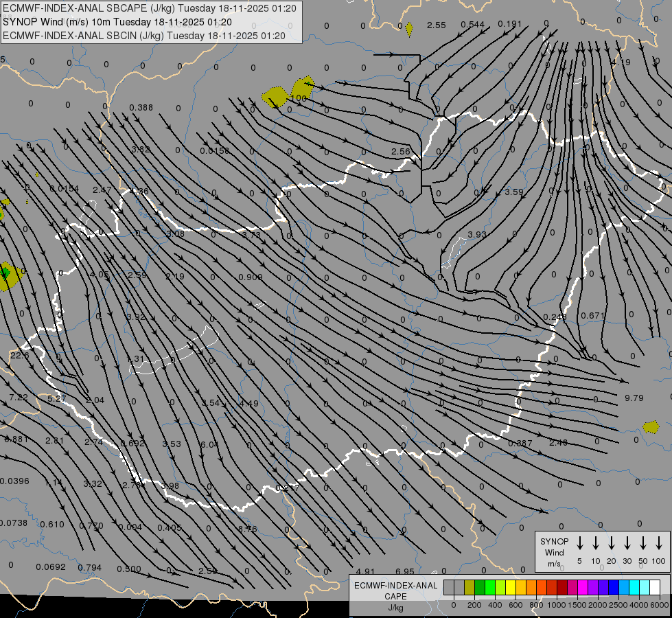The image size is (672, 618).
Task: Click the SYNOP Wind m/s legend label
Action: [555, 552]
